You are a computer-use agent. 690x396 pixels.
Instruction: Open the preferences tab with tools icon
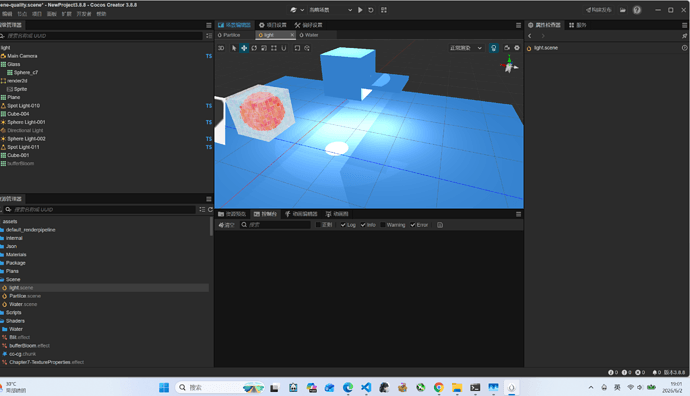(x=308, y=25)
